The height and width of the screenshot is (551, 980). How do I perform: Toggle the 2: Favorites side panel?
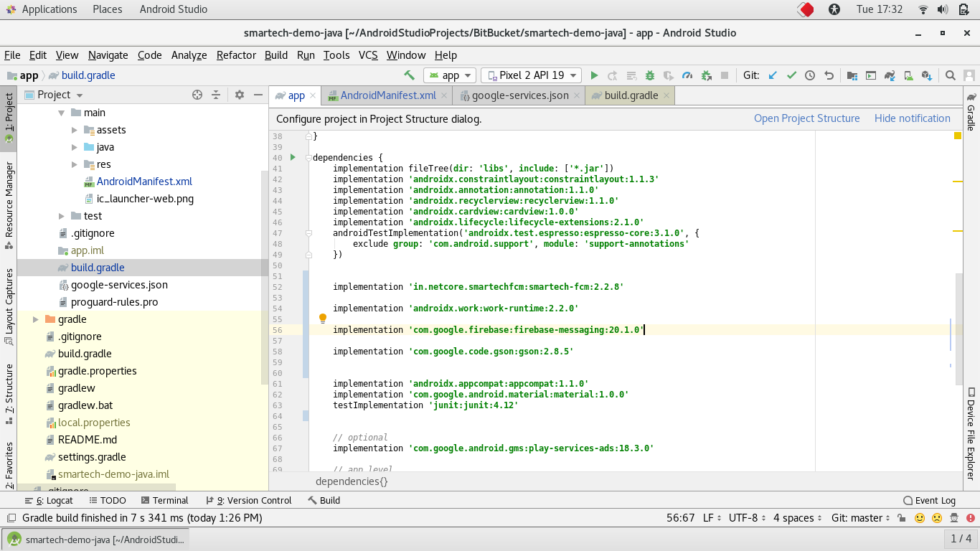click(9, 465)
